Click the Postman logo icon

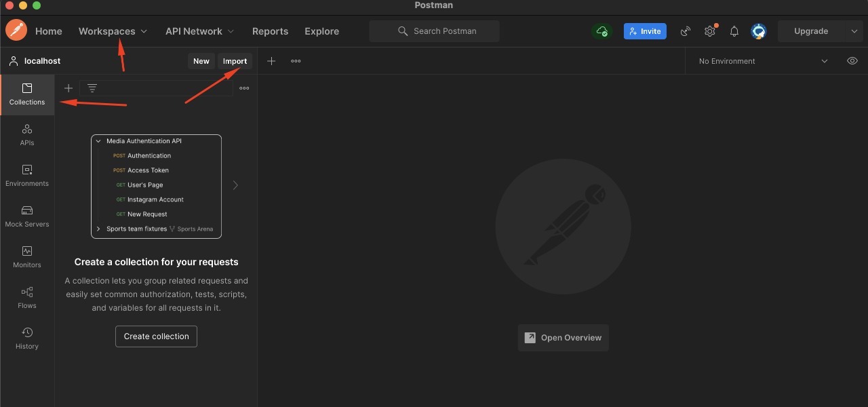pyautogui.click(x=16, y=31)
